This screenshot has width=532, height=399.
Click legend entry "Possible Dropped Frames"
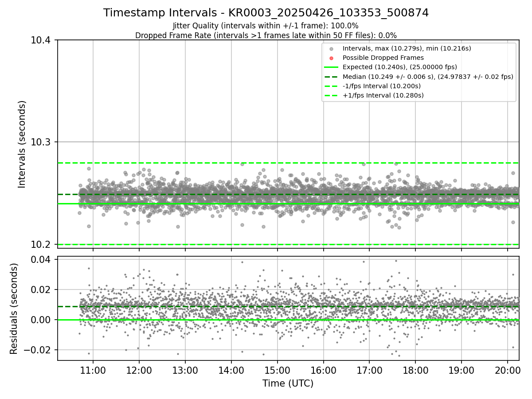click(x=383, y=58)
